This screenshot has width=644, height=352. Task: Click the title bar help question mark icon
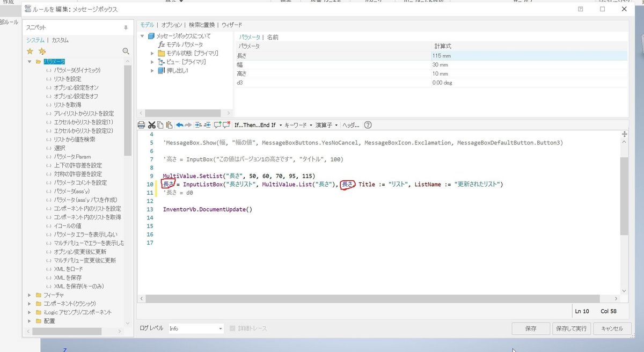pyautogui.click(x=581, y=9)
